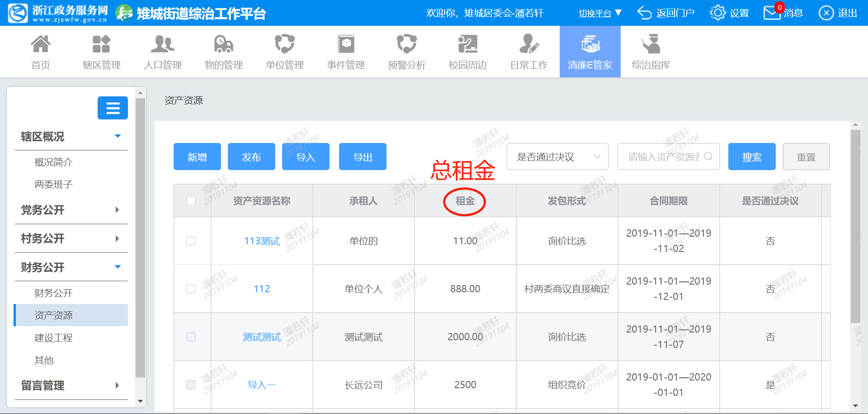Screen dimensions: 868x414
Task: Tick the checkbox for row 113测试
Action: (x=191, y=241)
